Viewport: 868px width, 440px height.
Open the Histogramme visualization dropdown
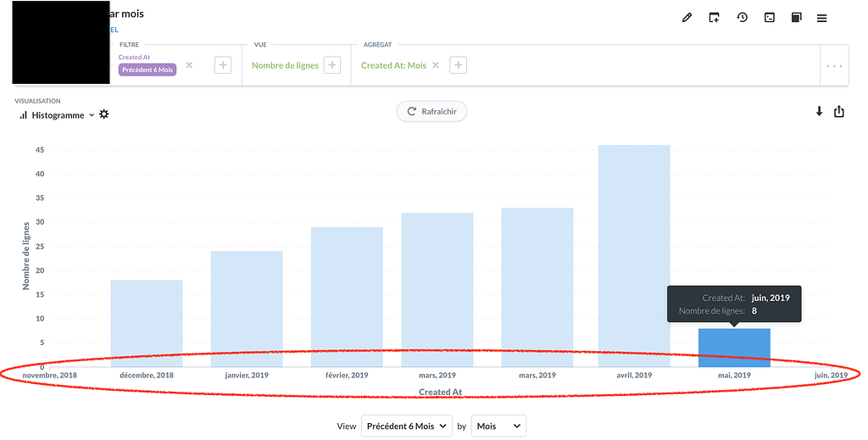pos(57,115)
